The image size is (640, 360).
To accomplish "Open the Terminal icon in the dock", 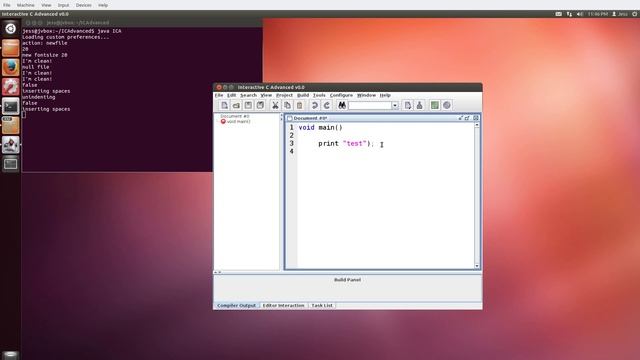I will [11, 107].
